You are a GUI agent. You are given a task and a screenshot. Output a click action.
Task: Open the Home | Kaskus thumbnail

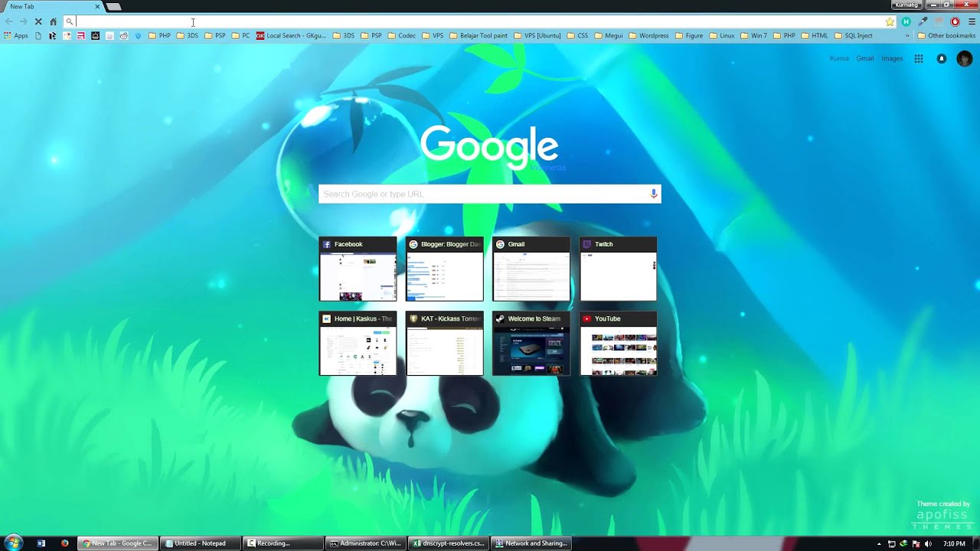[358, 344]
